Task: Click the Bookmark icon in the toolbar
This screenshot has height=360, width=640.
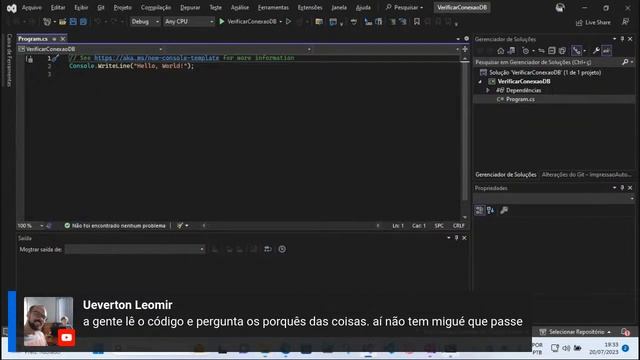Action: (417, 22)
